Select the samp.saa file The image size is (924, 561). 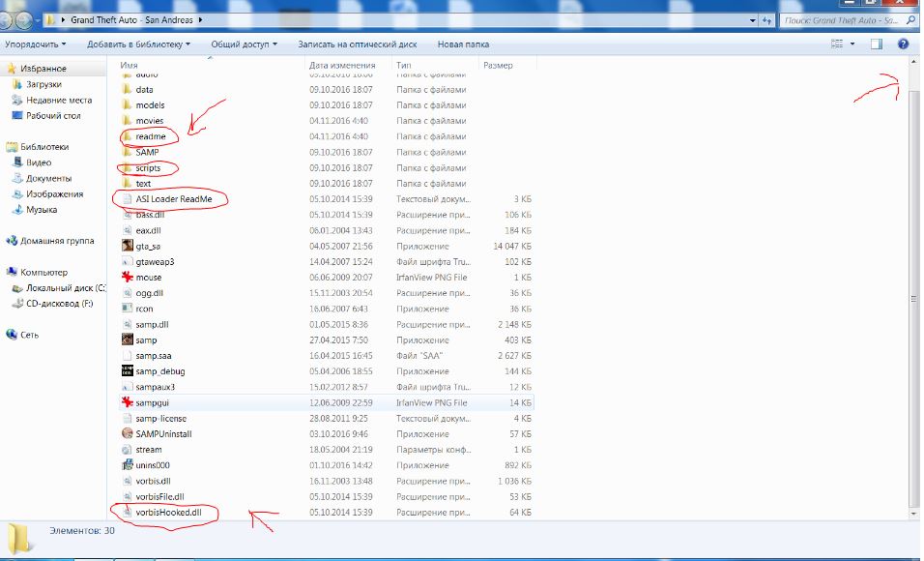tap(154, 356)
